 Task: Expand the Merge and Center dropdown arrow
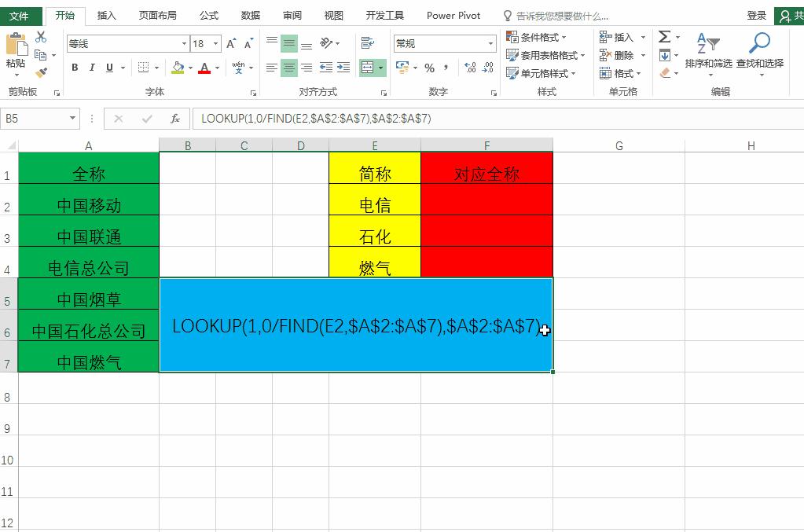pos(380,67)
